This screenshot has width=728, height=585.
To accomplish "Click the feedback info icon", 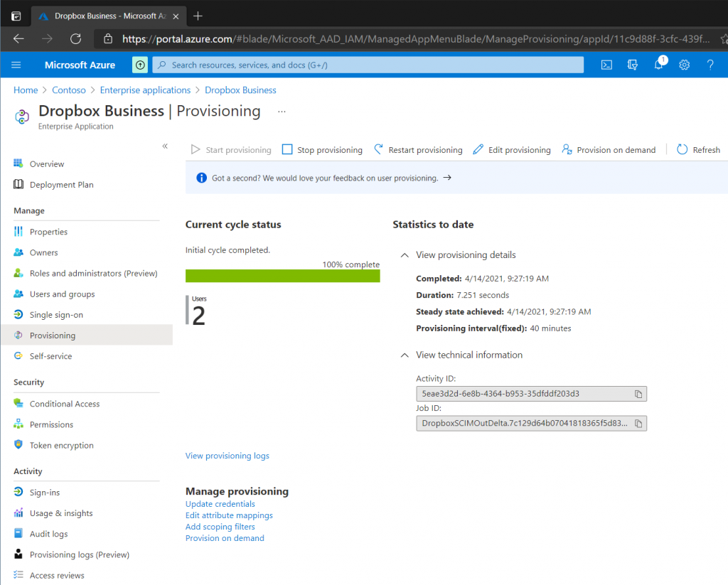I will click(x=201, y=178).
